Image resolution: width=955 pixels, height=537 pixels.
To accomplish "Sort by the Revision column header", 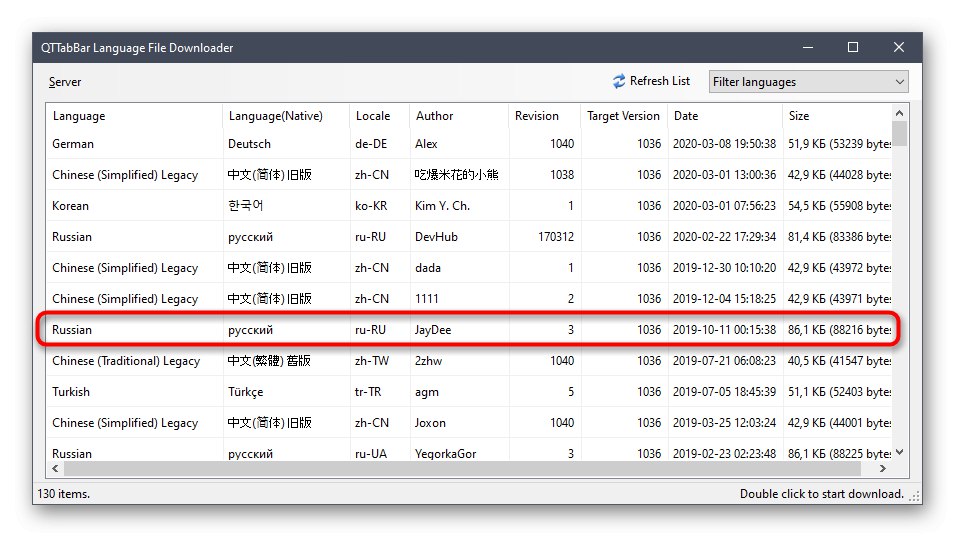I will (544, 116).
